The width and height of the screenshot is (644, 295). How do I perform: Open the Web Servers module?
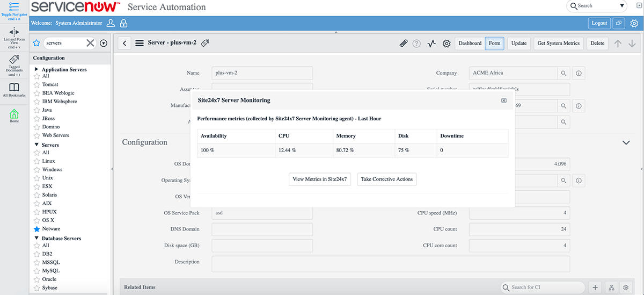pyautogui.click(x=56, y=135)
